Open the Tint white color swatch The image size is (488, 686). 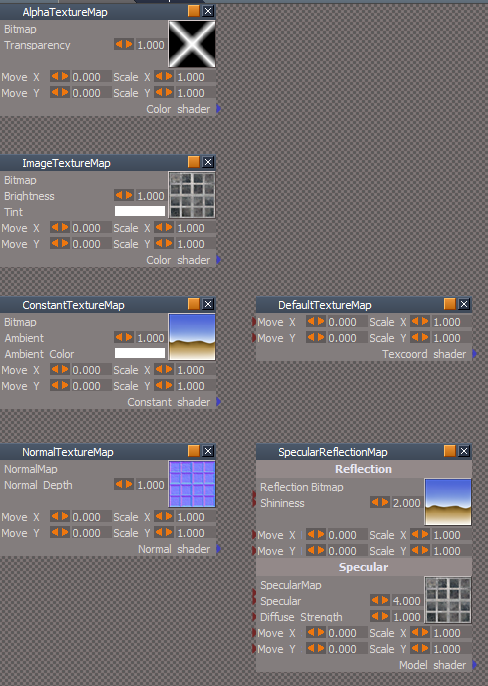(140, 211)
